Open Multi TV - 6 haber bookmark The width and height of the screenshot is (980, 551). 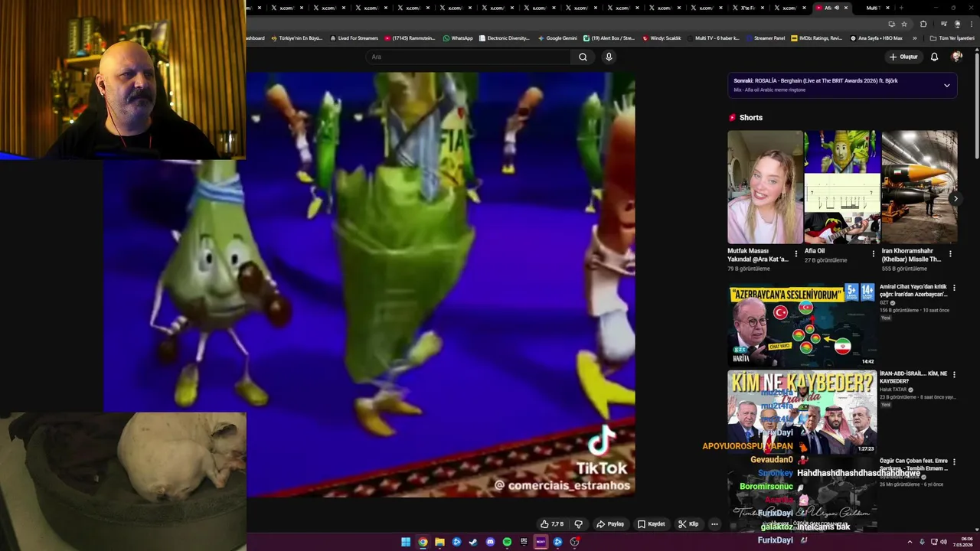pyautogui.click(x=713, y=38)
